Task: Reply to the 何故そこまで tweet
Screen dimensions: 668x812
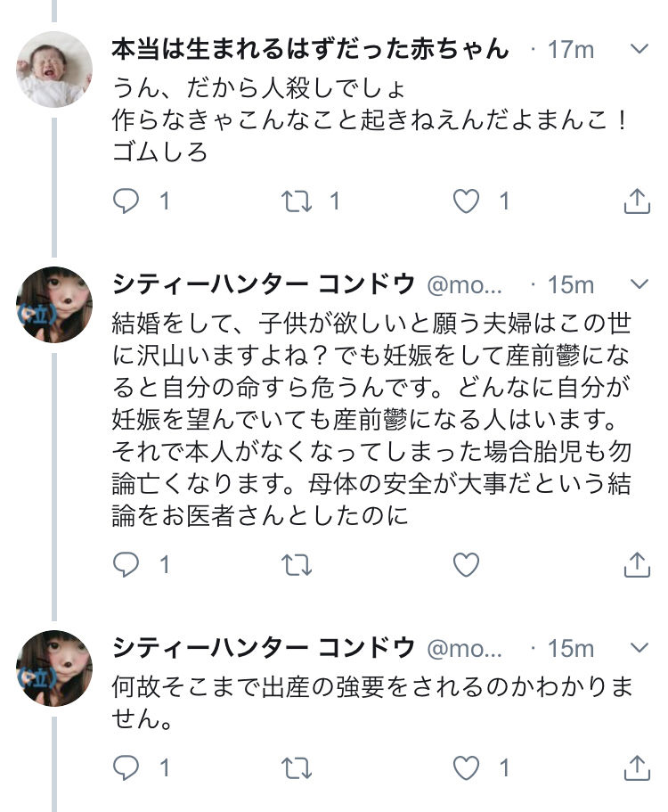Action: tap(127, 767)
